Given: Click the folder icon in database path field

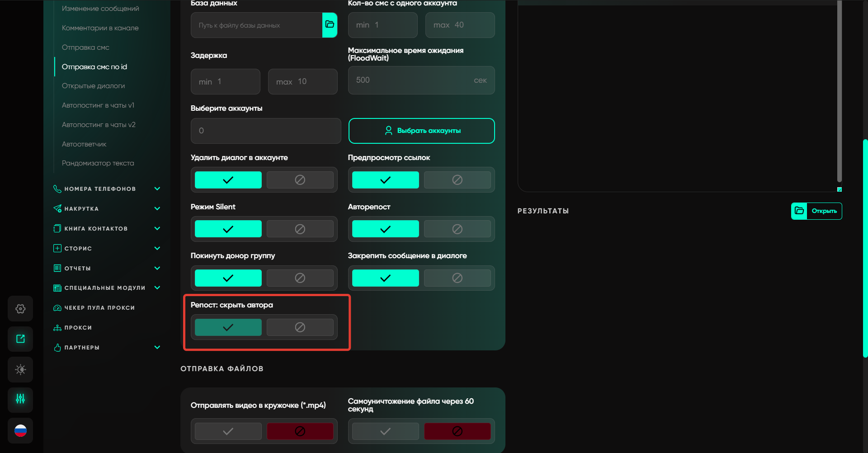Looking at the screenshot, I should [330, 25].
